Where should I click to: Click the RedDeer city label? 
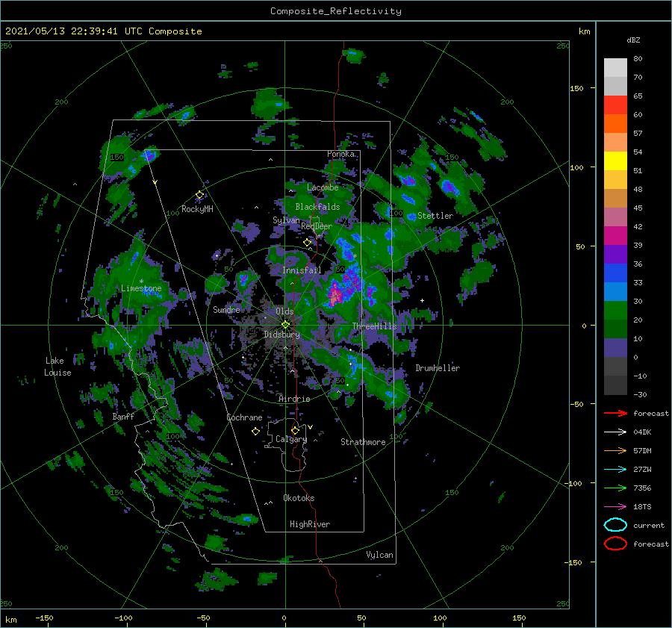pos(317,226)
